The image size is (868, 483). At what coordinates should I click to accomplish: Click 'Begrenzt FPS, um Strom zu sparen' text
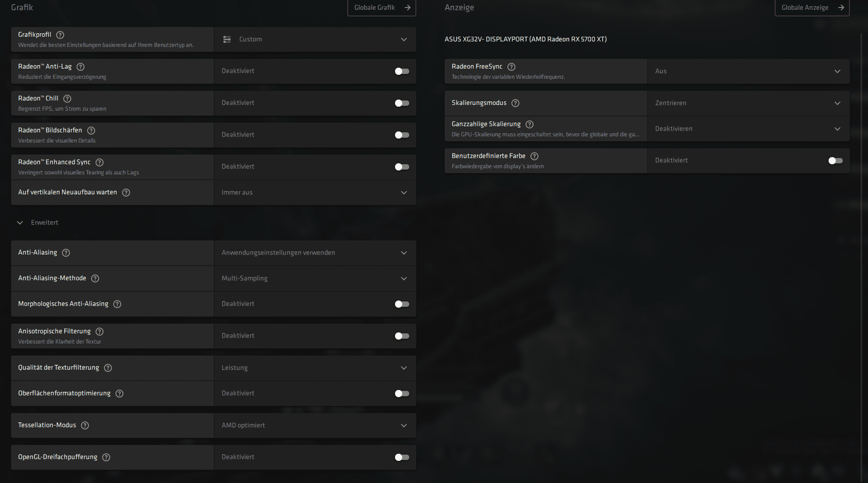tap(62, 109)
